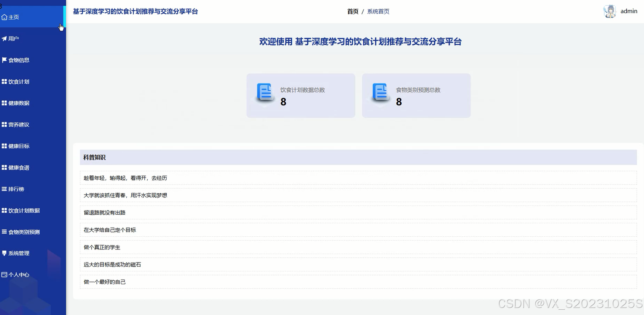This screenshot has width=644, height=315.
Task: Open article 做个真正的学生
Action: (x=358, y=247)
